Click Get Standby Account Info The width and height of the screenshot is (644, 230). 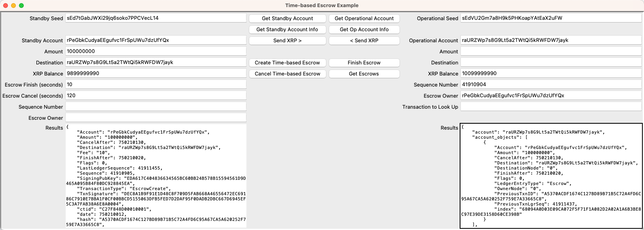287,30
